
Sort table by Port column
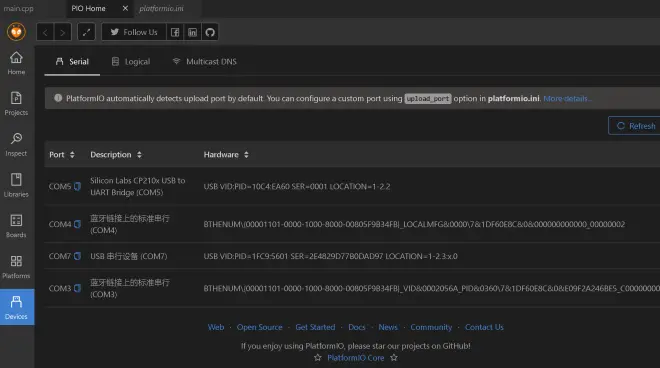coord(62,155)
